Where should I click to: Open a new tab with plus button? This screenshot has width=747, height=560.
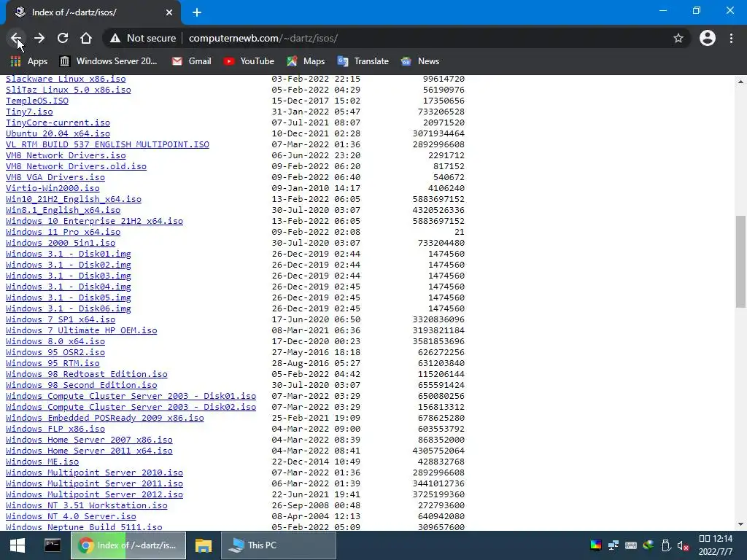click(x=197, y=12)
